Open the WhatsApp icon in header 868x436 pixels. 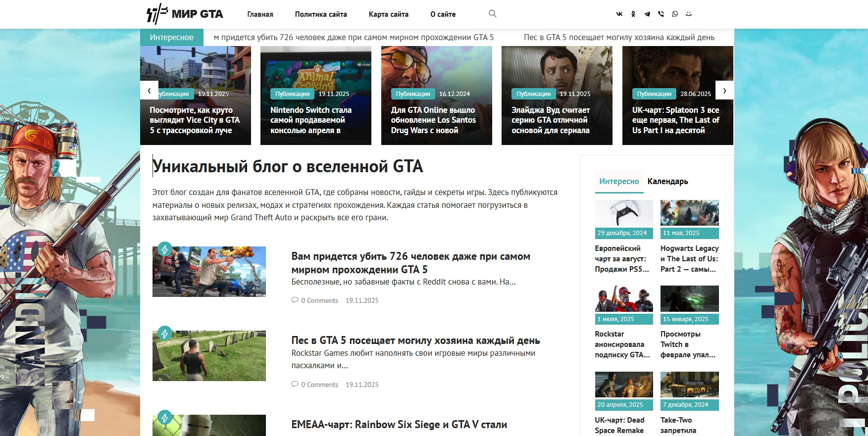(x=675, y=14)
